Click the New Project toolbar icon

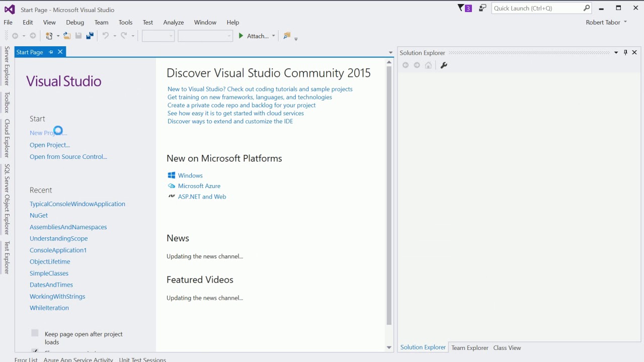[49, 36]
